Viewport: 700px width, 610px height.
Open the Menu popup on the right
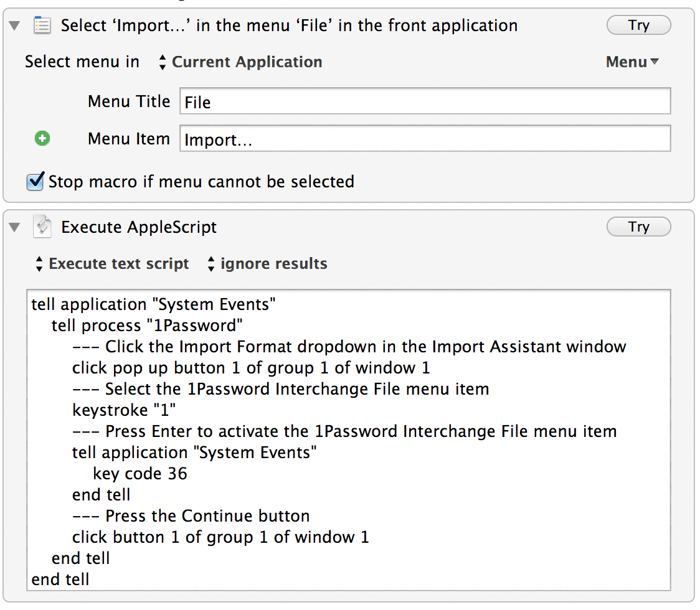click(631, 62)
